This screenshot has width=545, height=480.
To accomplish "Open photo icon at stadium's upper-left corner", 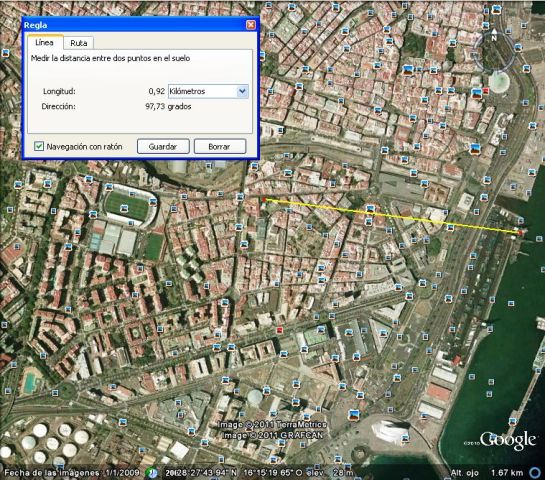I will (108, 187).
